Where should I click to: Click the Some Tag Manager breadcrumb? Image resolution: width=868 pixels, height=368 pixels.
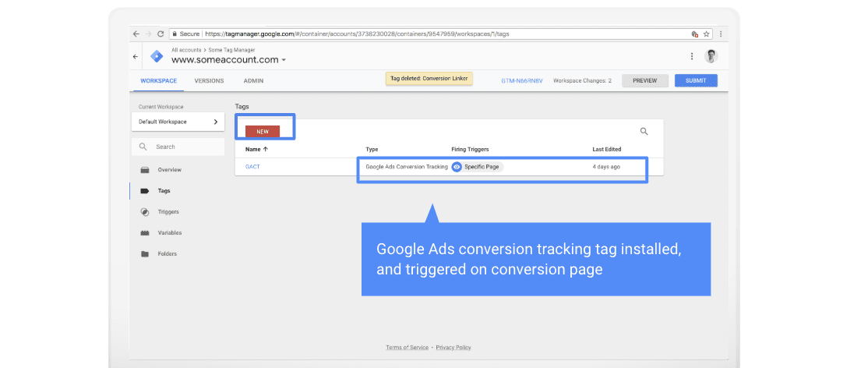tap(231, 50)
